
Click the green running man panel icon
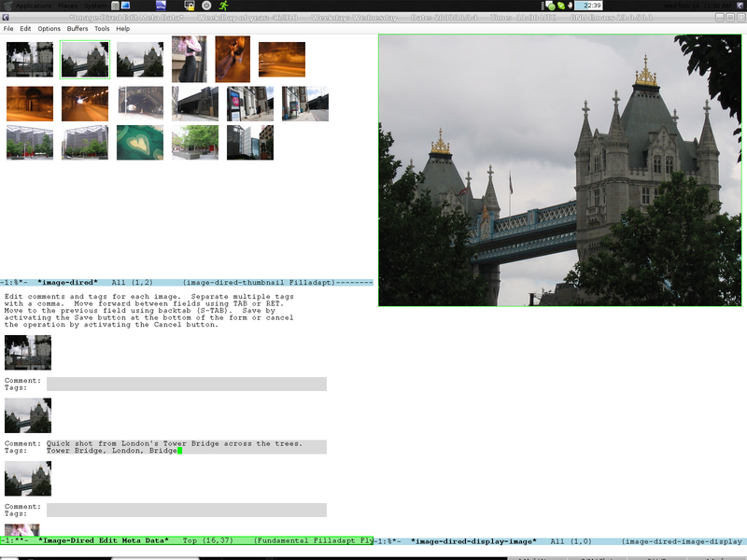224,7
